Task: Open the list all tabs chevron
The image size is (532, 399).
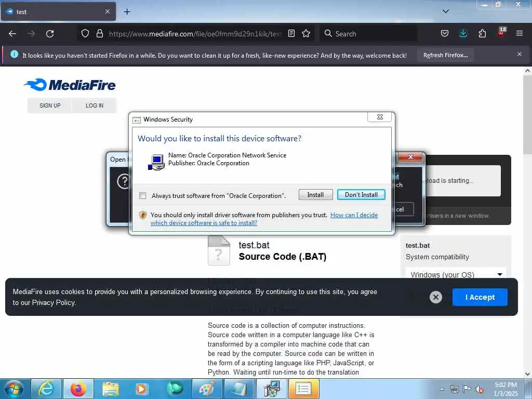Action: point(446,11)
